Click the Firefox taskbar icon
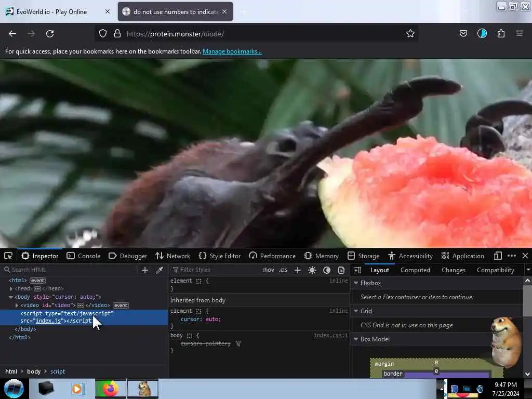 coord(111,389)
